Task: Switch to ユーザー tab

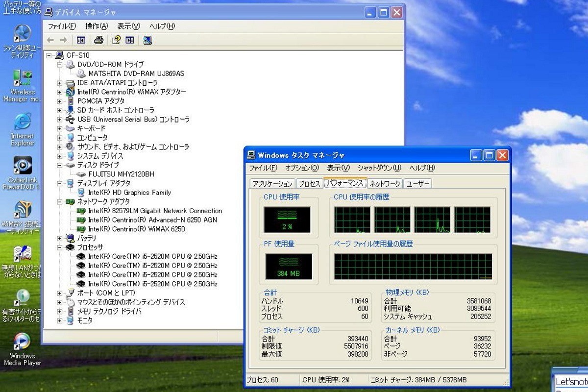Action: pos(417,184)
